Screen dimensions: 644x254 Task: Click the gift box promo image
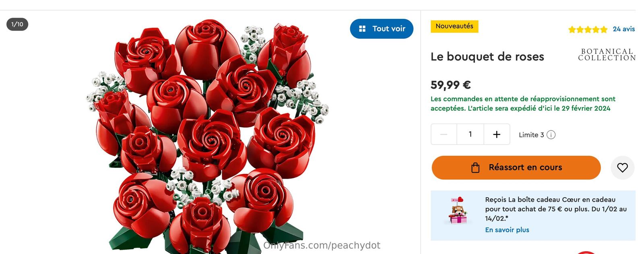pos(458,211)
